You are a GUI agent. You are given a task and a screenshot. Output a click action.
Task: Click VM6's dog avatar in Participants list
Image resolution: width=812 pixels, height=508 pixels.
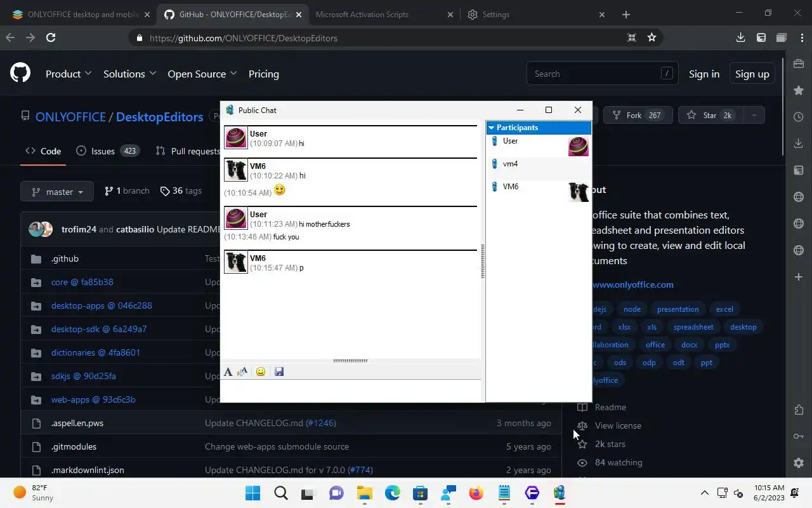(578, 192)
